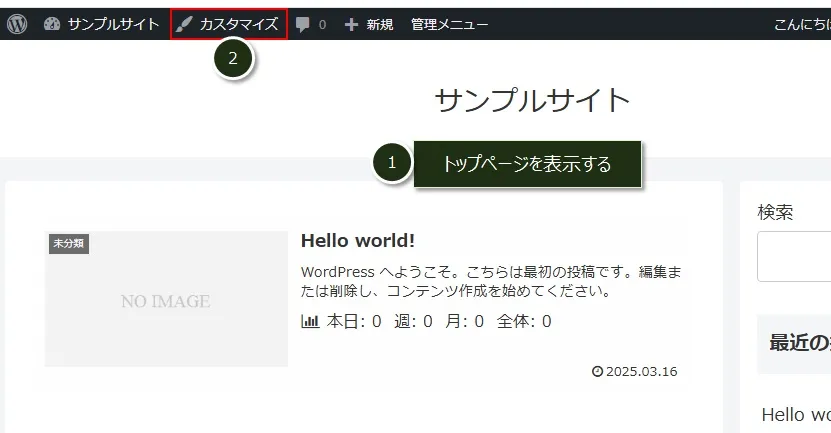
Task: Open the Hello world link under recent posts
Action: (x=795, y=414)
